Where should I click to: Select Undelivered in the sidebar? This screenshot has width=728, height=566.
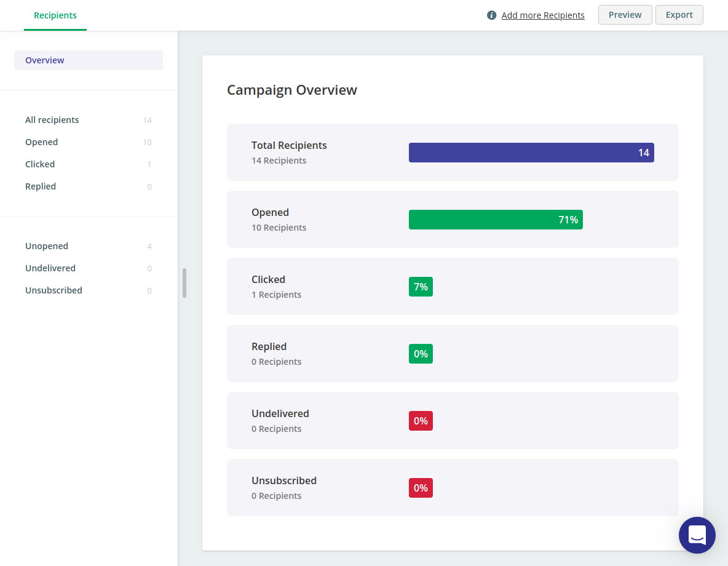pyautogui.click(x=88, y=268)
